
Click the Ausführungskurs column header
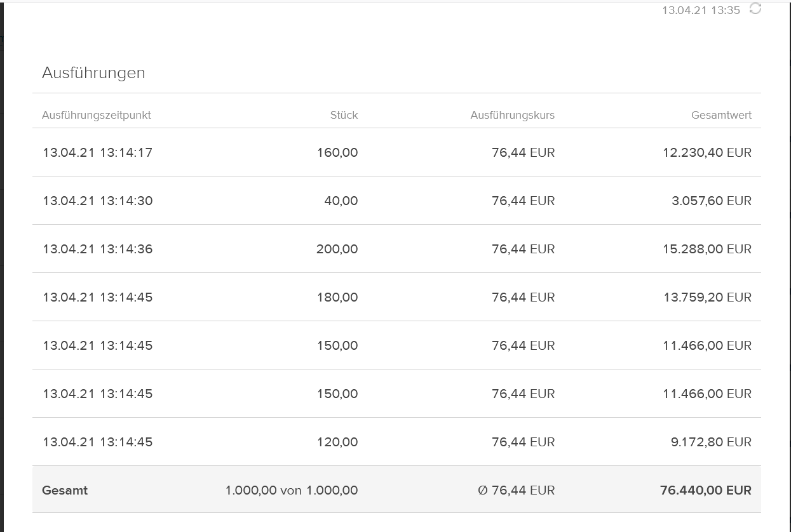(x=512, y=115)
